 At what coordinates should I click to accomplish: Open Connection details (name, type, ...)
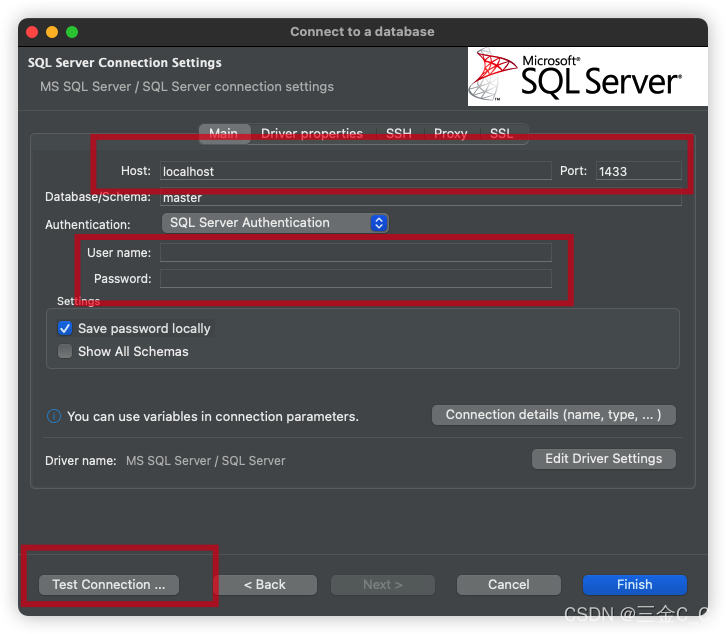[x=554, y=414]
